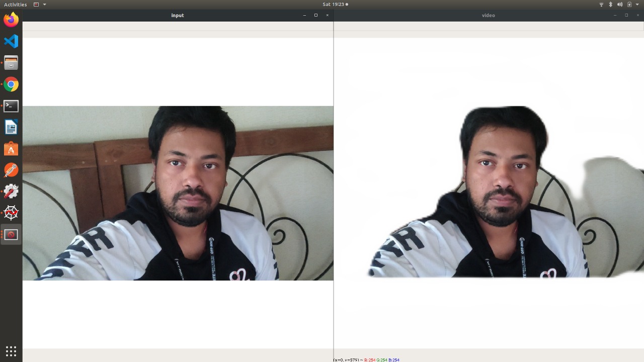Launch Visual Studio Code from the dock
This screenshot has height=362, width=644.
click(x=11, y=41)
